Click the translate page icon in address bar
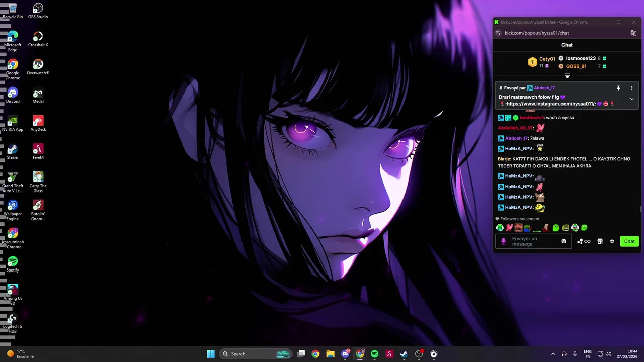The image size is (644, 362). coord(633,33)
